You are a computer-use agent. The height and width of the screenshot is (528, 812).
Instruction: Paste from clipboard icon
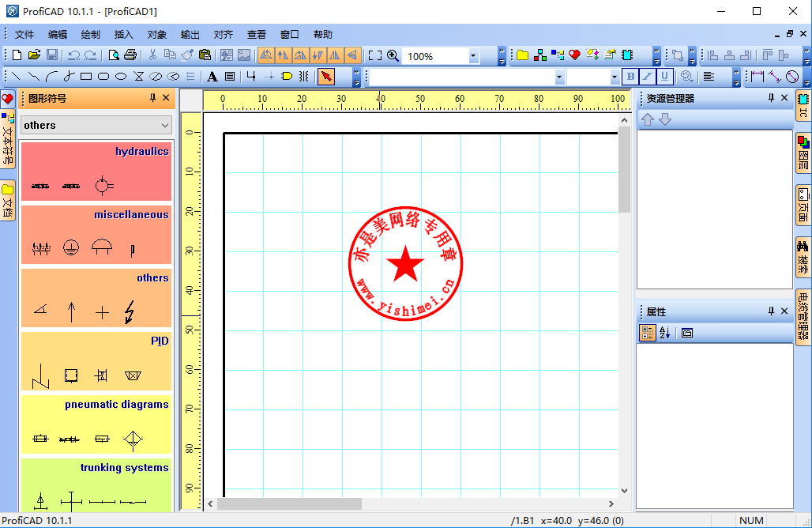(205, 55)
